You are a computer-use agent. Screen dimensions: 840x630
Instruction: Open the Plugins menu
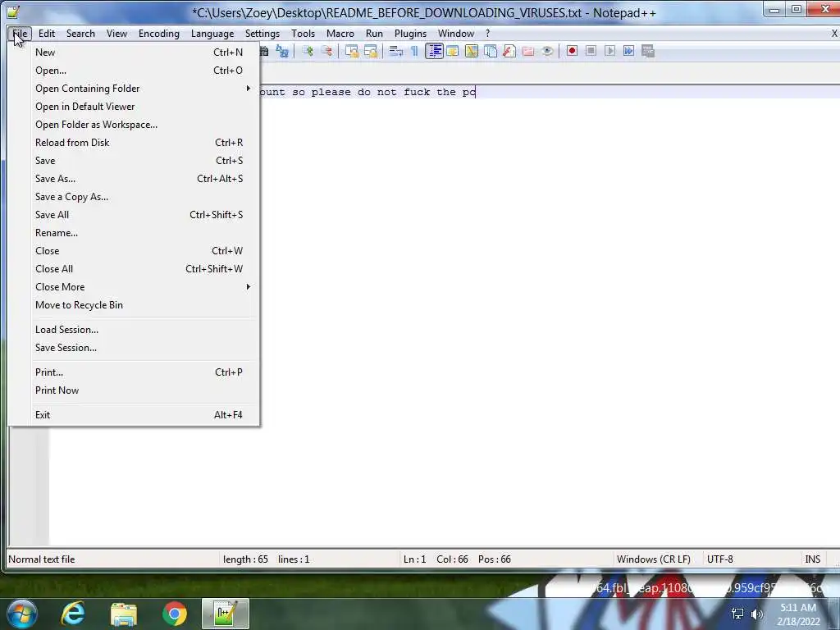click(410, 33)
